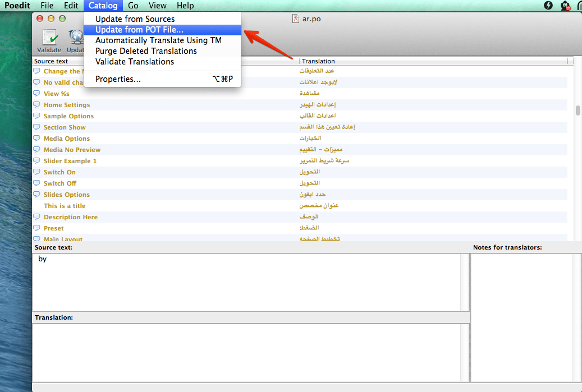The width and height of the screenshot is (582, 392).
Task: Click the Update globe toolbar icon
Action: pyautogui.click(x=76, y=39)
